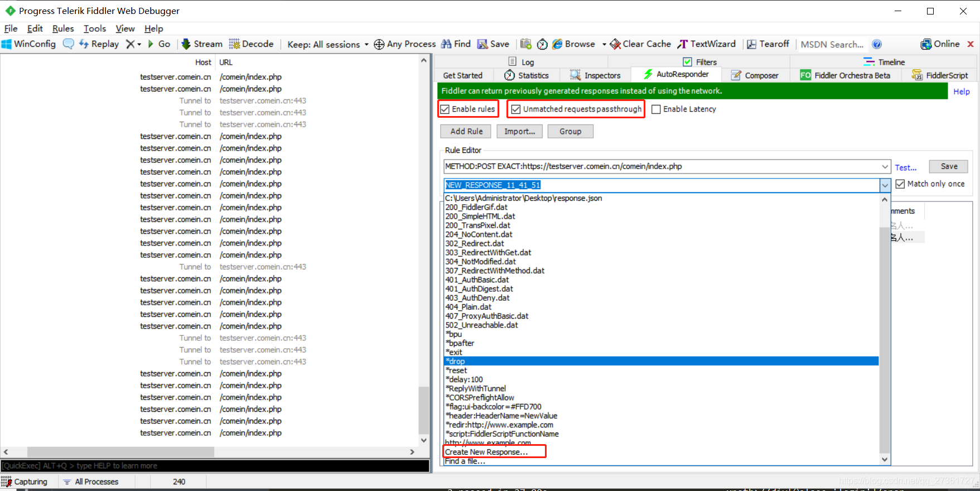Click the Import... button
The width and height of the screenshot is (980, 491).
(519, 131)
